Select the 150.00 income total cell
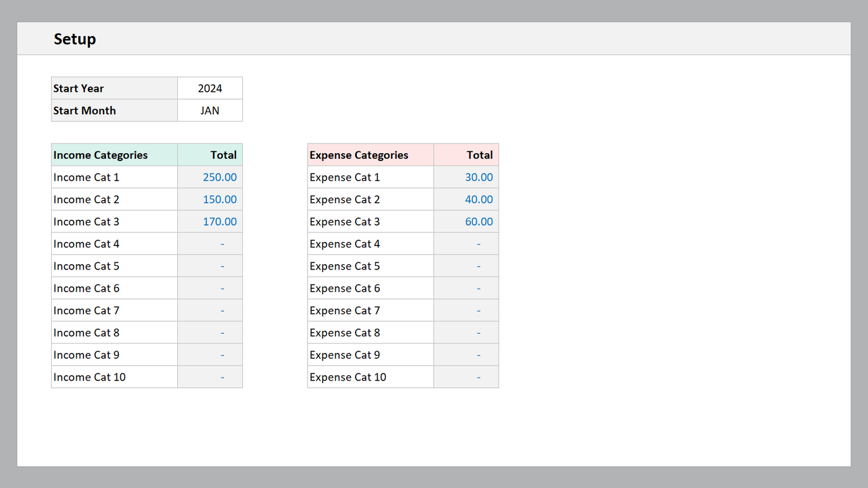 [210, 199]
